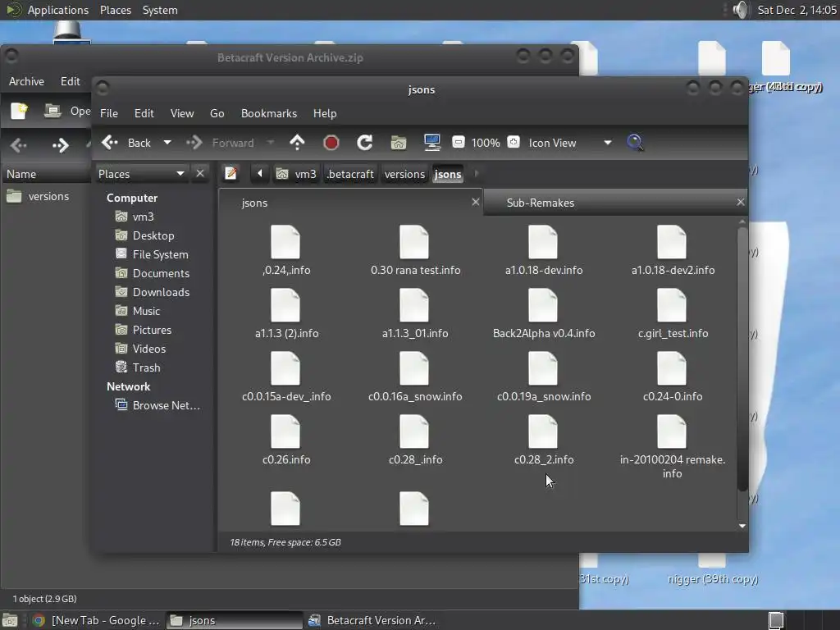The height and width of the screenshot is (630, 840).
Task: Navigate to vm3 in the path bar
Action: (296, 174)
